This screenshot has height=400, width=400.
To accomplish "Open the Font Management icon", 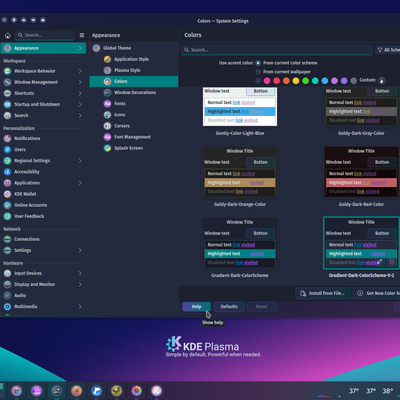I will pyautogui.click(x=107, y=137).
